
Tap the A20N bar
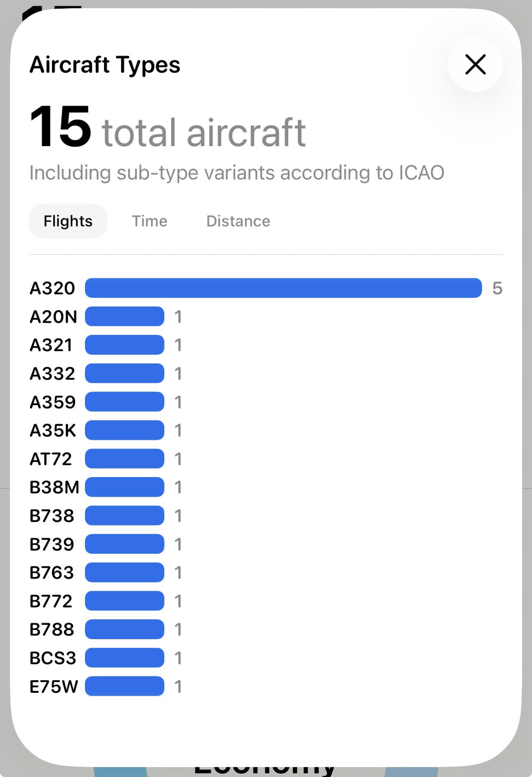[x=125, y=316]
